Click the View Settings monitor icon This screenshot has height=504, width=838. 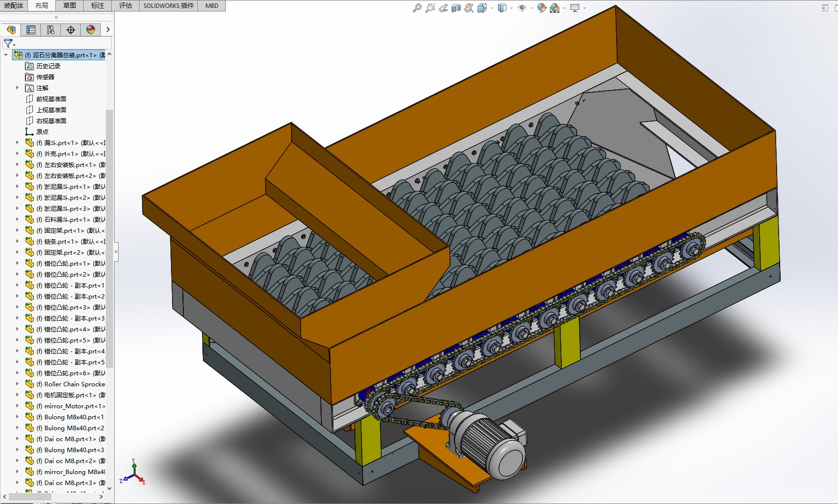[x=575, y=8]
